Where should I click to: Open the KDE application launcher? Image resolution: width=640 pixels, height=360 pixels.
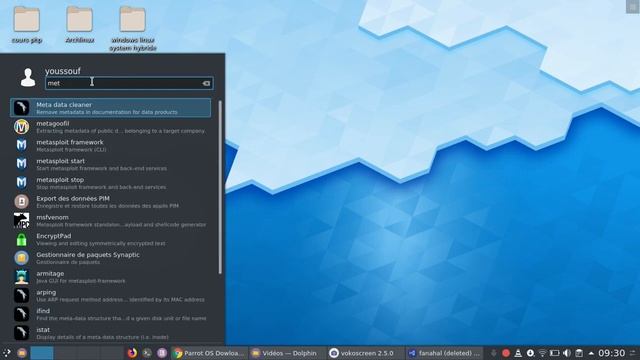pos(7,353)
